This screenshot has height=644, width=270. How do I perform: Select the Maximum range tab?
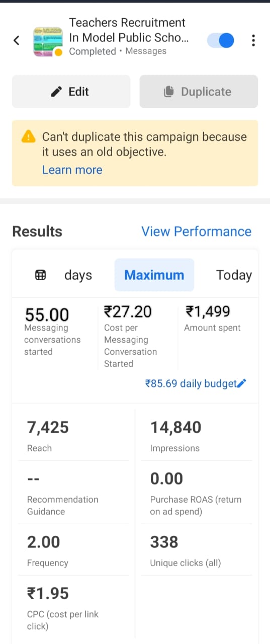point(154,275)
